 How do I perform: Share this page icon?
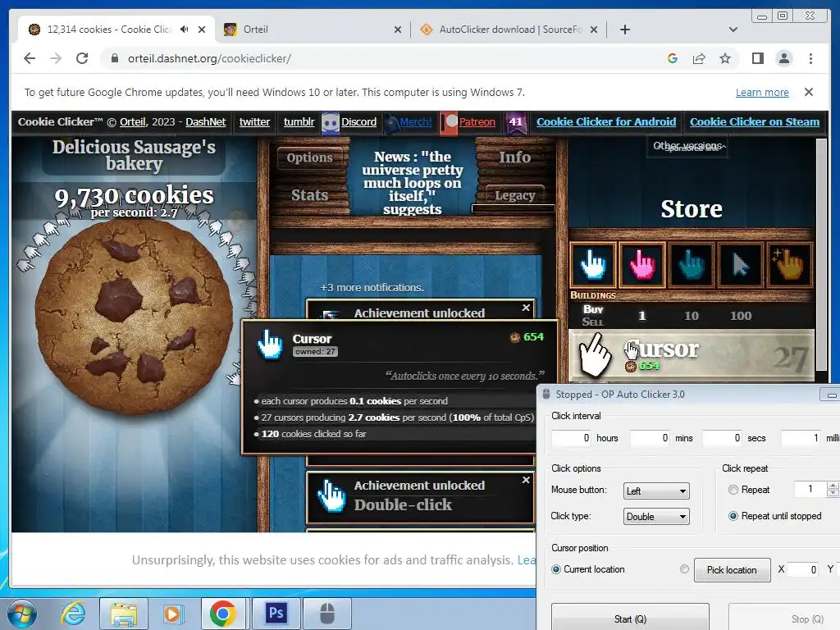pos(699,58)
